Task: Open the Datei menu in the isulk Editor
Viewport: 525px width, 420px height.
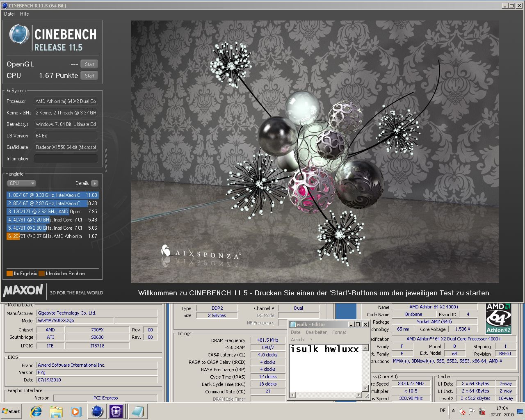Action: pos(296,332)
